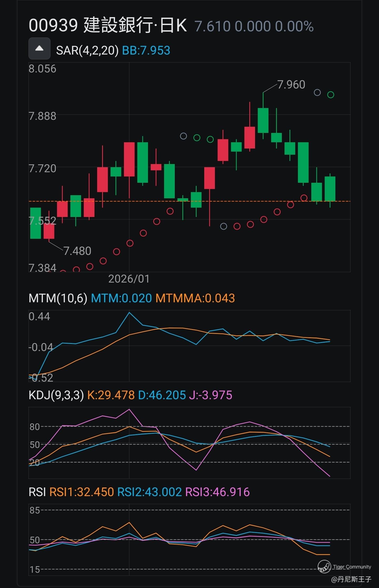Select the 2026/01 date axis label
The width and height of the screenshot is (379, 588).
point(129,279)
